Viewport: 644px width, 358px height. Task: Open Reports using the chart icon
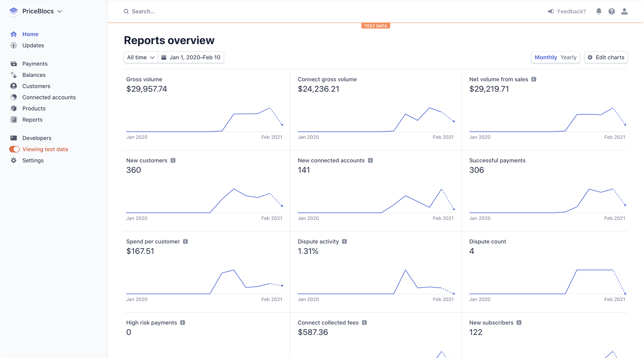tap(14, 120)
